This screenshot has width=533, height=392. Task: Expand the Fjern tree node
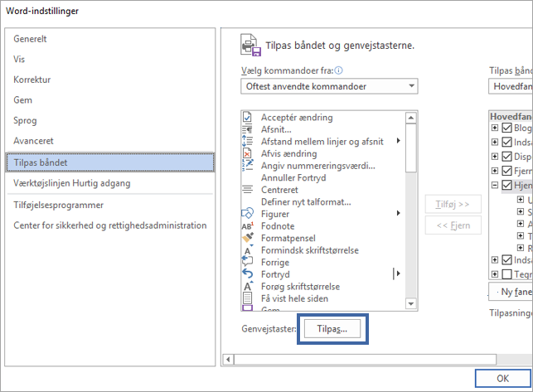pos(495,171)
